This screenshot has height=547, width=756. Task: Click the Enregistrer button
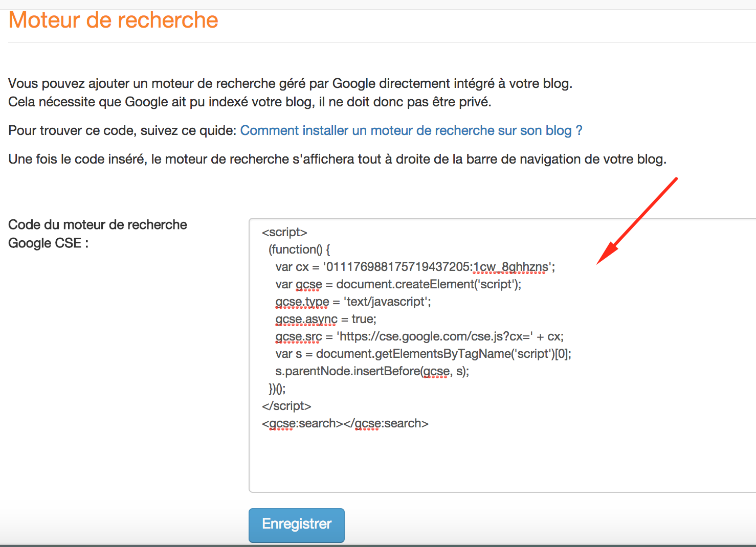[x=296, y=525]
